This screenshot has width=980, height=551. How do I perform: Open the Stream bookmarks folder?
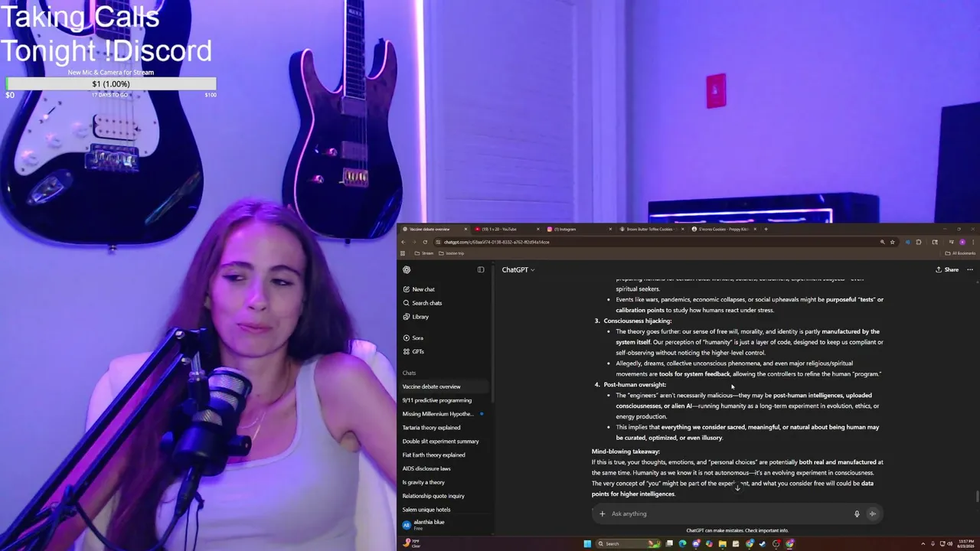424,253
